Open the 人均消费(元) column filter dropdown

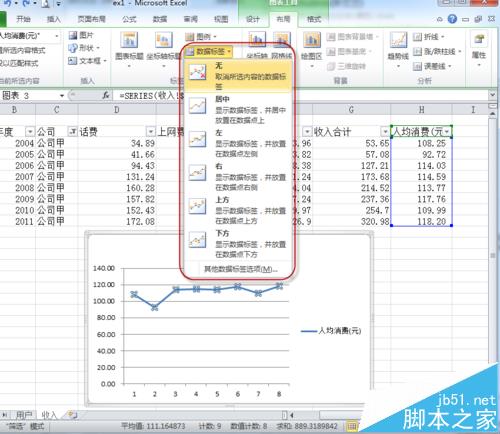pyautogui.click(x=447, y=132)
